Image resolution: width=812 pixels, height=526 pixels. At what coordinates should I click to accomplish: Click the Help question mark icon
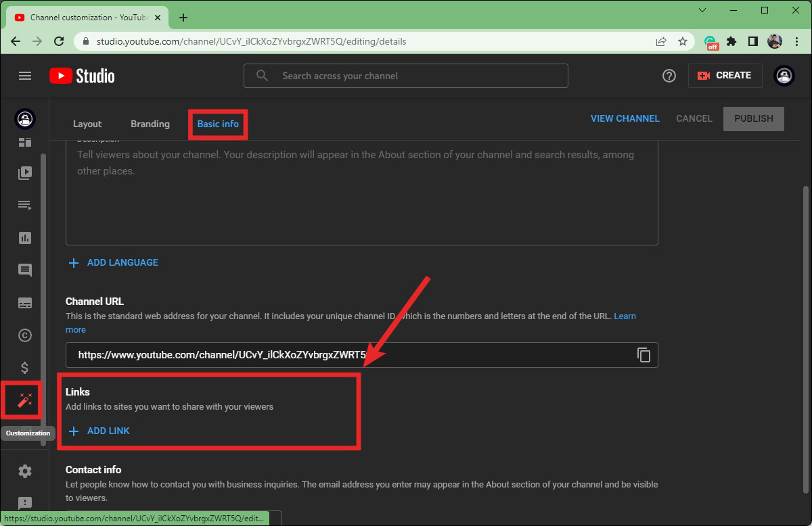[669, 76]
